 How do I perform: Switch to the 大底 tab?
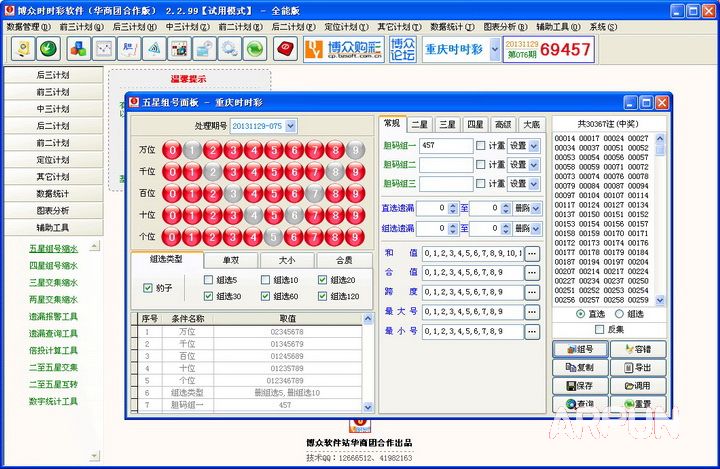(532, 124)
